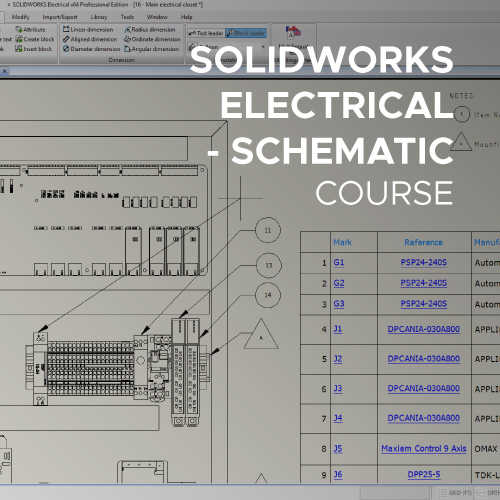Open the G3 mark link
The width and height of the screenshot is (500, 500).
coord(339,304)
